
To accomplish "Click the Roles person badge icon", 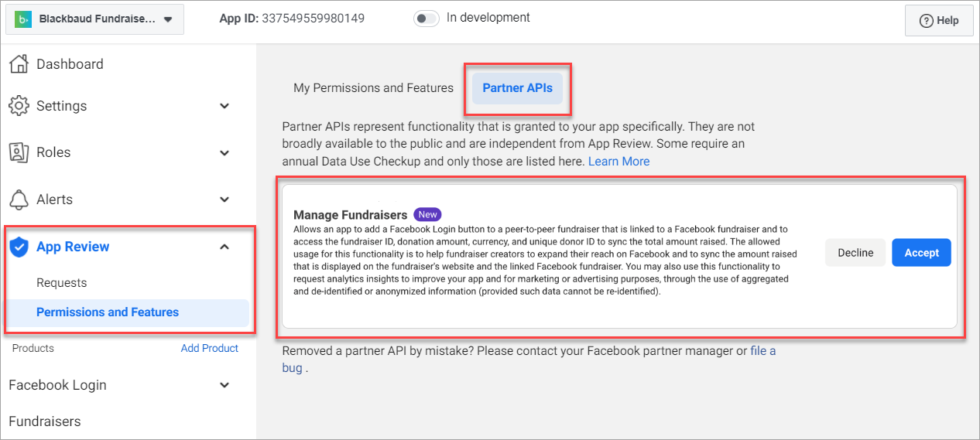I will pos(19,152).
